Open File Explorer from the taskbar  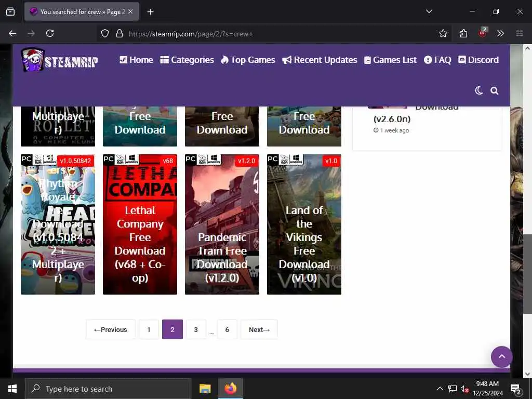pos(205,389)
